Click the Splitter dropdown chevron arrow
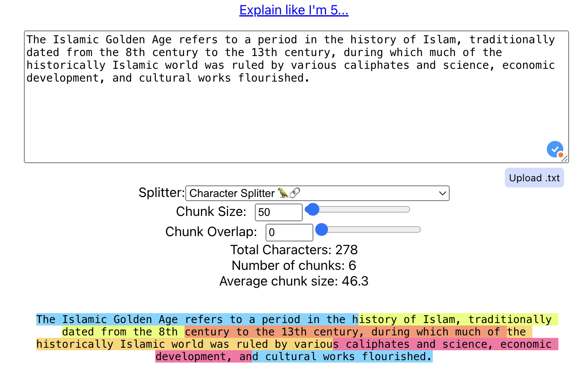The width and height of the screenshot is (588, 370). (443, 193)
